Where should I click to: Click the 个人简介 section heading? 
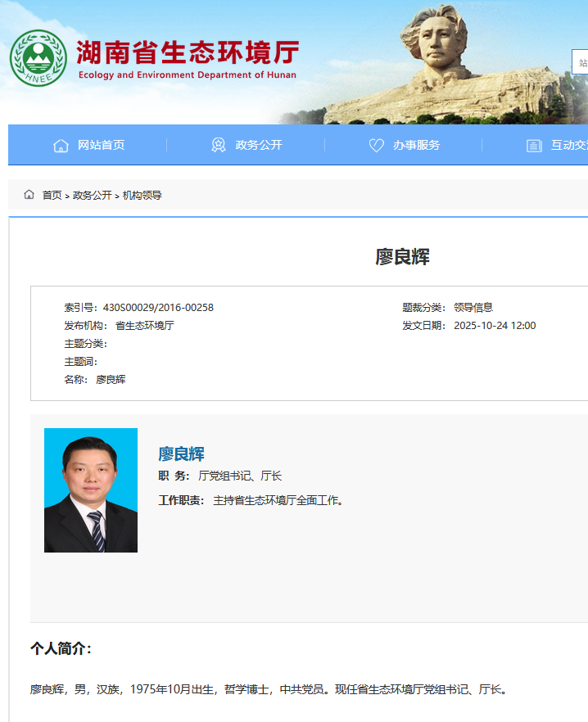tap(61, 648)
